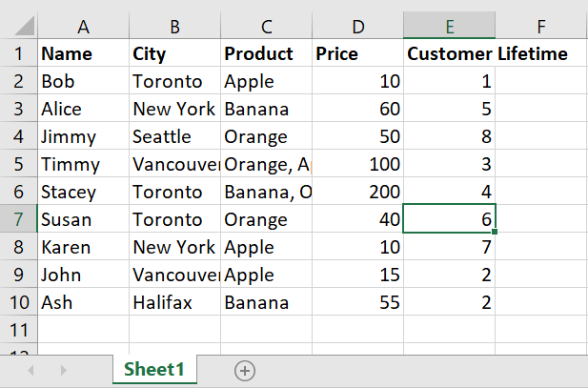Click the New sheet plus button
The image size is (588, 388).
pyautogui.click(x=245, y=370)
